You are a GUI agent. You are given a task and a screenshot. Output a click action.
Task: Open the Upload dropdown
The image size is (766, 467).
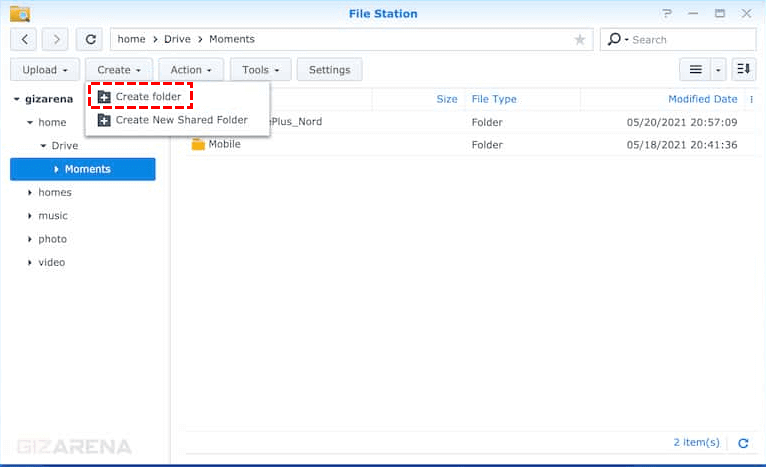[45, 70]
